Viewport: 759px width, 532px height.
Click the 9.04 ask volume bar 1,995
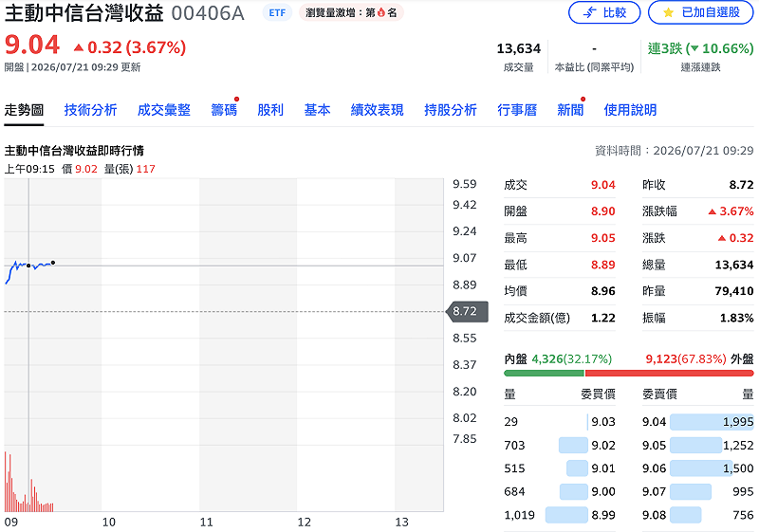coord(712,422)
